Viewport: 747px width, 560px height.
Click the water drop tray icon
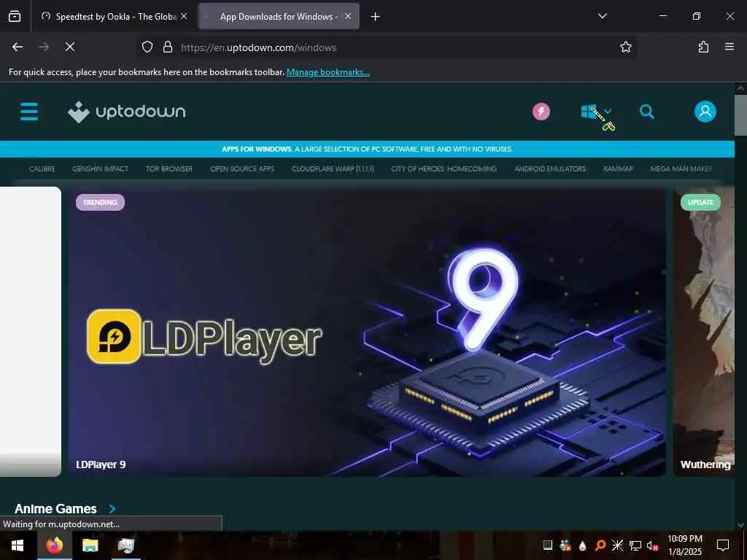[x=582, y=545]
